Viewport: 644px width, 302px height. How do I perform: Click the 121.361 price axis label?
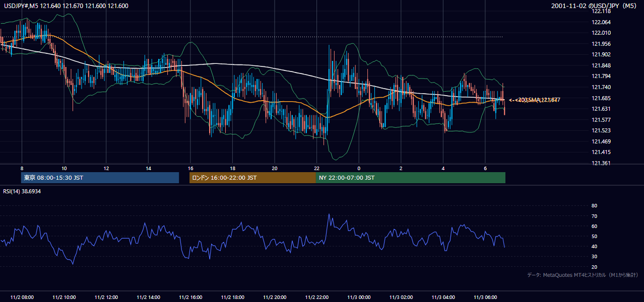(x=602, y=163)
